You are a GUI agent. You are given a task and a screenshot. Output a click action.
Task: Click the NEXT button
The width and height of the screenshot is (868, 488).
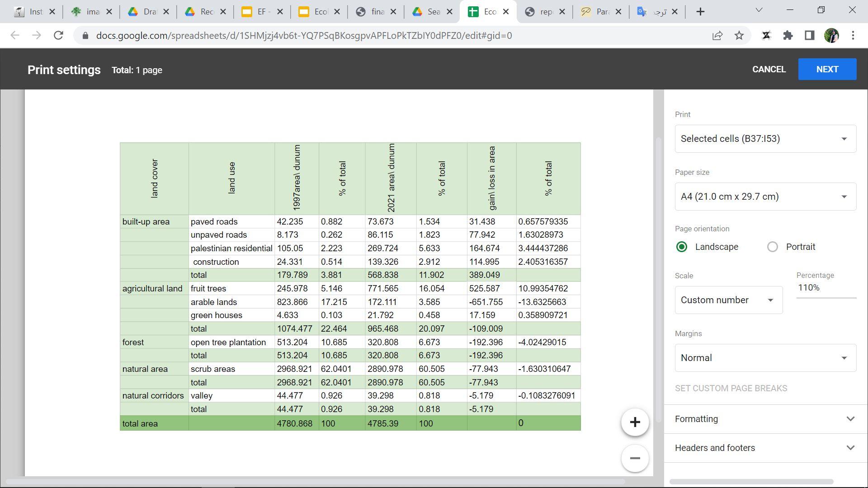coord(827,69)
